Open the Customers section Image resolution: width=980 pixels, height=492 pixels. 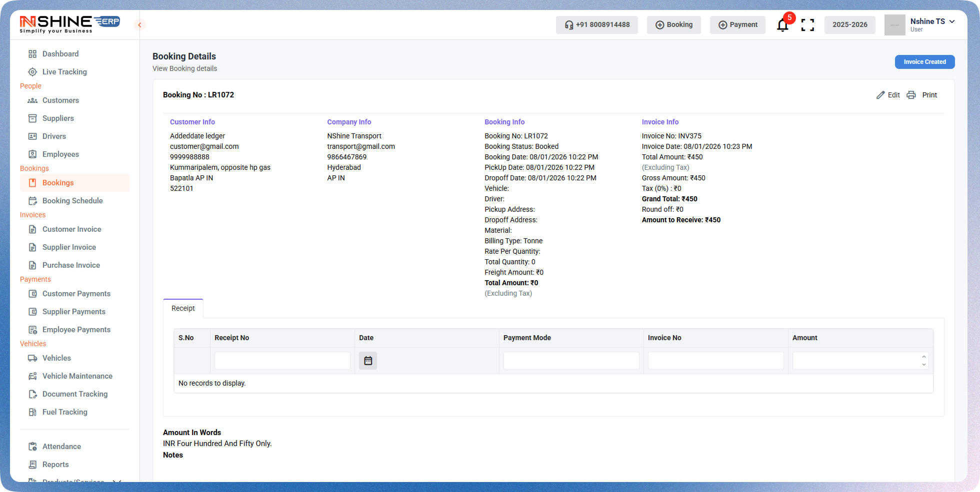[x=60, y=100]
